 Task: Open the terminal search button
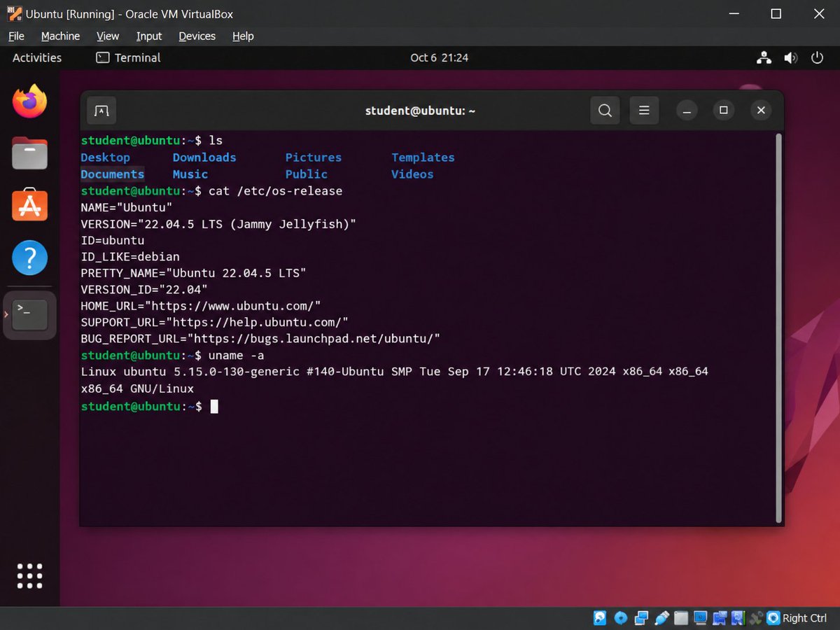coord(605,111)
